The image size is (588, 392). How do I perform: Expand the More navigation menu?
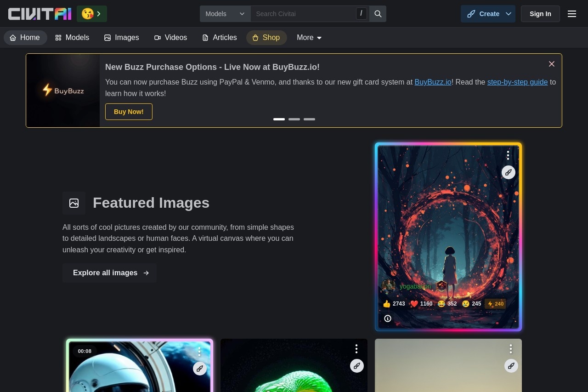point(309,38)
